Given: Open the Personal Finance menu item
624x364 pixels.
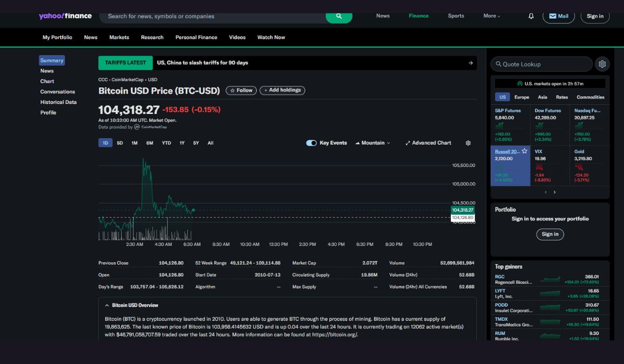Looking at the screenshot, I should 197,37.
